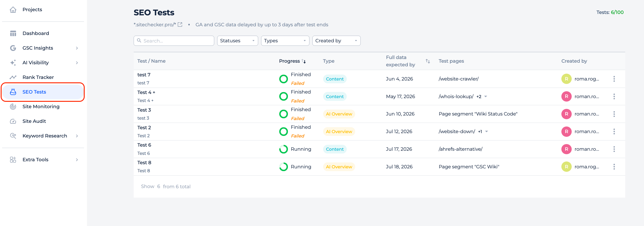The image size is (644, 226).
Task: Open the test 7 test name
Action: (144, 75)
